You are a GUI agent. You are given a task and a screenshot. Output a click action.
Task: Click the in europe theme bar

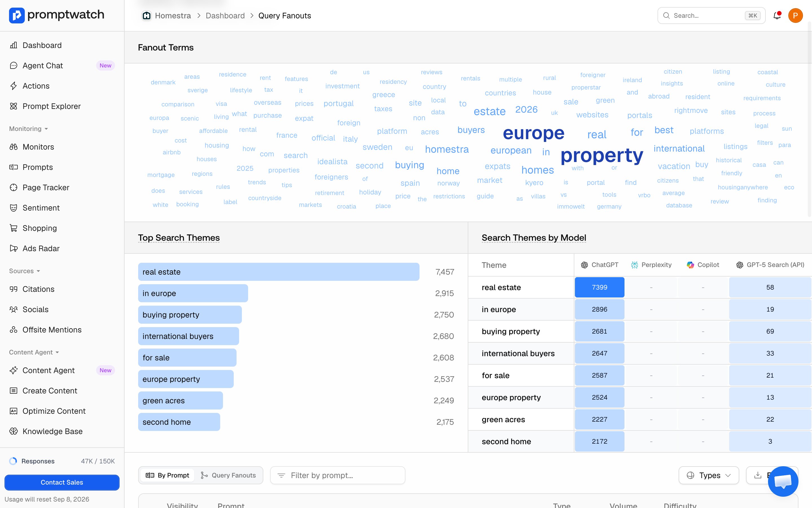tap(193, 293)
